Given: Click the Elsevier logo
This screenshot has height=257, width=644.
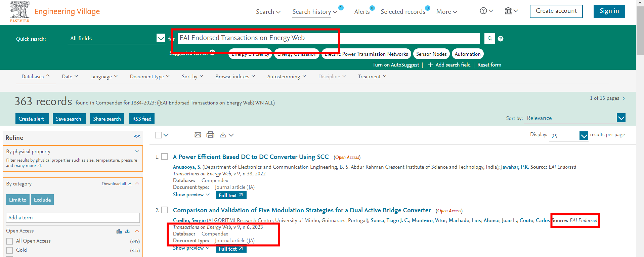Looking at the screenshot, I should tap(20, 12).
